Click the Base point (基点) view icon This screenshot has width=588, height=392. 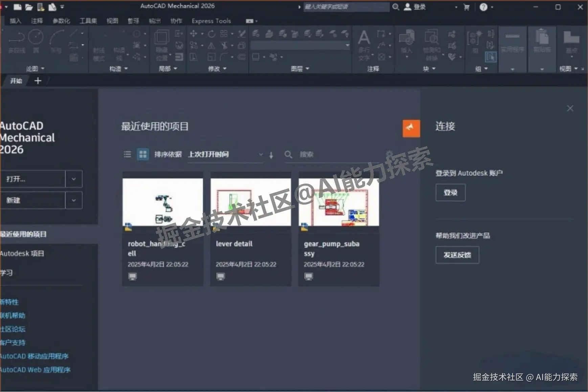(571, 42)
